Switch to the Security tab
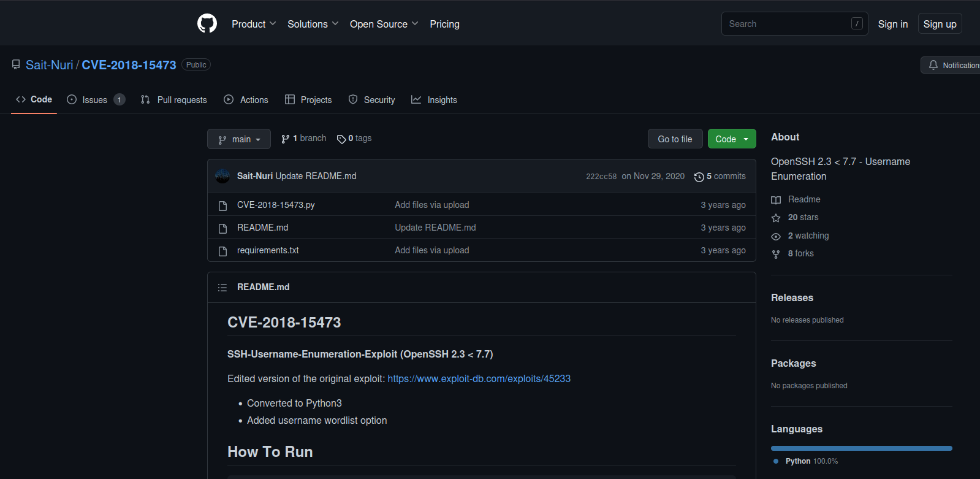Image resolution: width=980 pixels, height=479 pixels. 372,99
